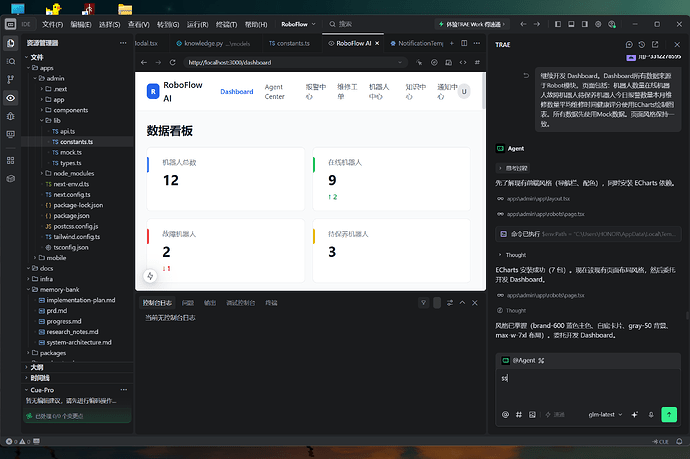
Task: Open Source Control in activity bar
Action: click(11, 79)
